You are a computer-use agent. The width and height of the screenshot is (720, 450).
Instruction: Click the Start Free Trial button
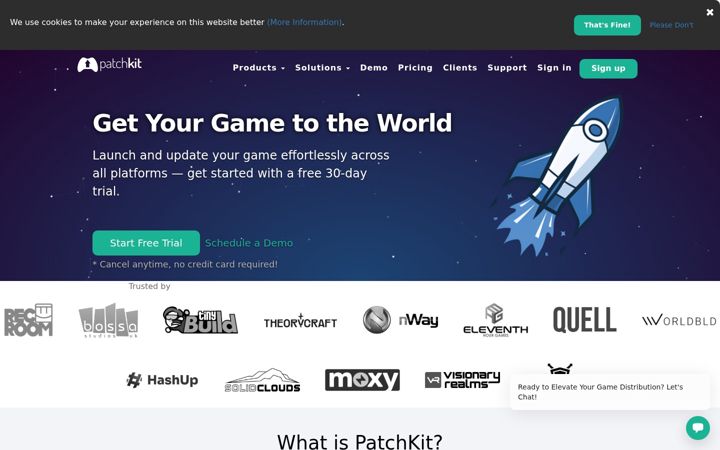pyautogui.click(x=146, y=243)
